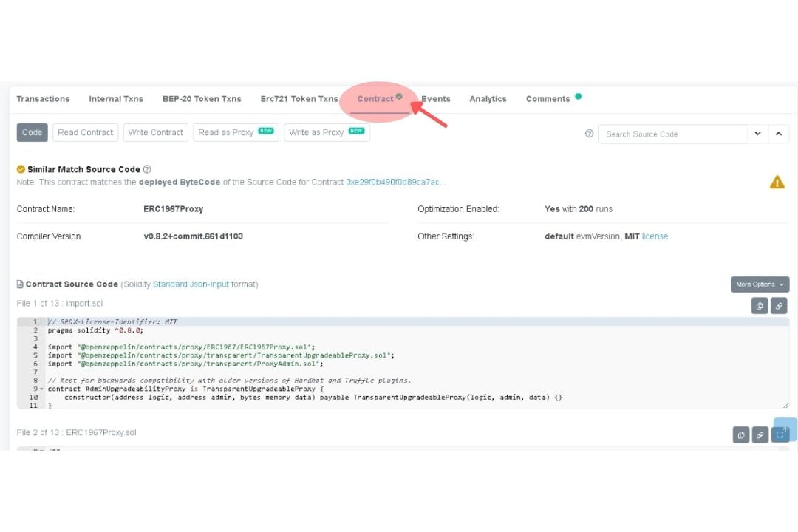The image size is (798, 532).
Task: Click the pragma solidity ^0.8.0 line
Action: [x=95, y=330]
